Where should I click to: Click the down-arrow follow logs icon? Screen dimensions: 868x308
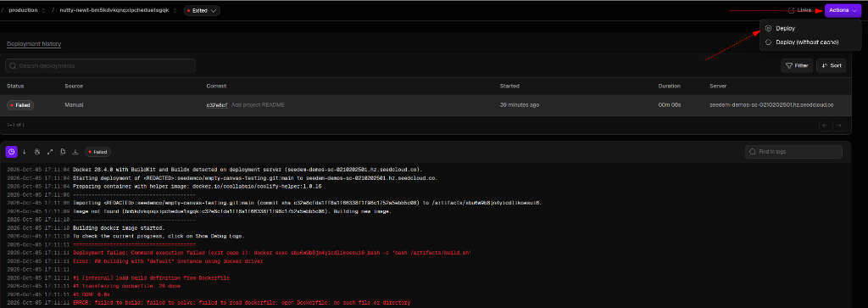(25, 152)
